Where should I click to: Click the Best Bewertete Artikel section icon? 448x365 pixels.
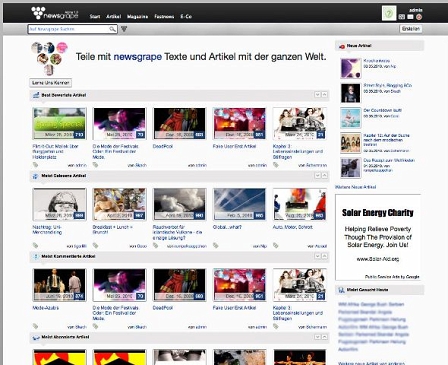36,95
